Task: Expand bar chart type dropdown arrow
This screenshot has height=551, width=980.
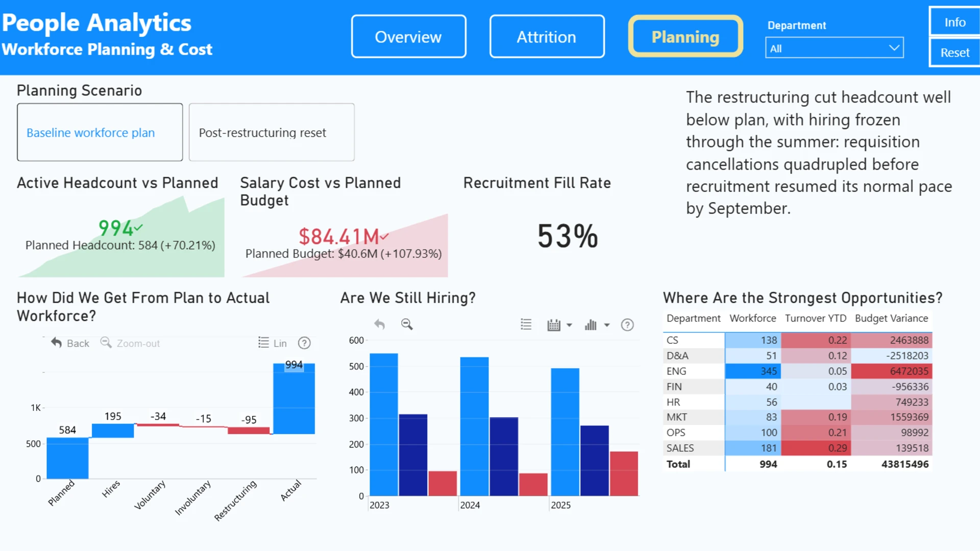Action: point(607,325)
